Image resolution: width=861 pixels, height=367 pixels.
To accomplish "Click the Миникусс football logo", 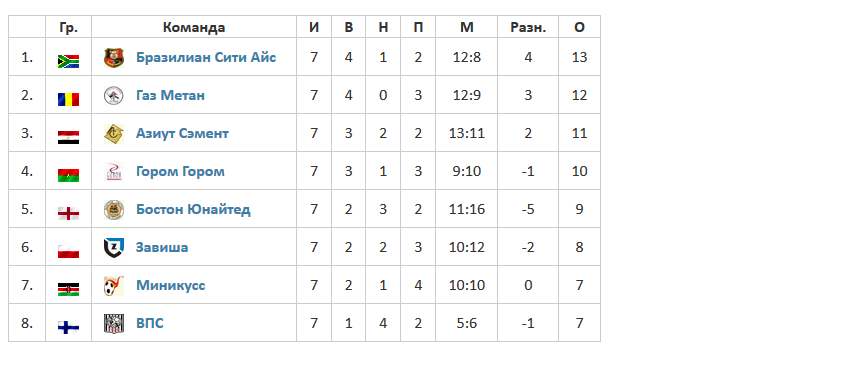I will [114, 286].
